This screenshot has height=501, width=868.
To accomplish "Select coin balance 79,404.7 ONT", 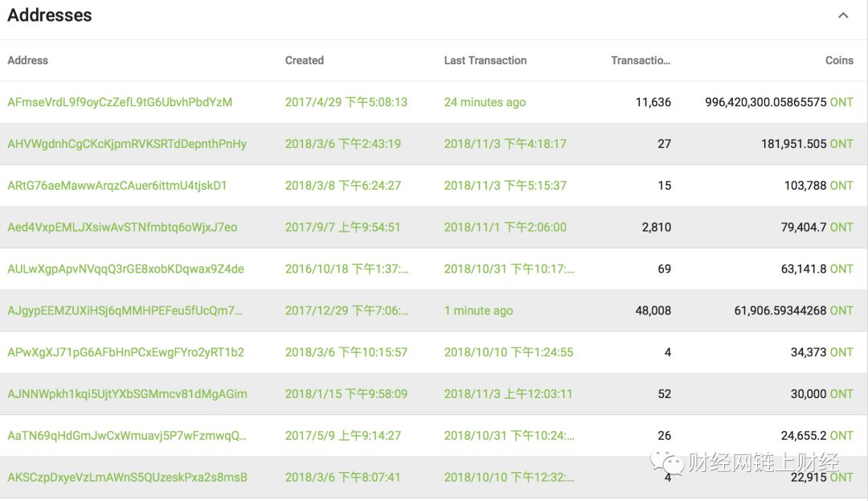I will 817,227.
